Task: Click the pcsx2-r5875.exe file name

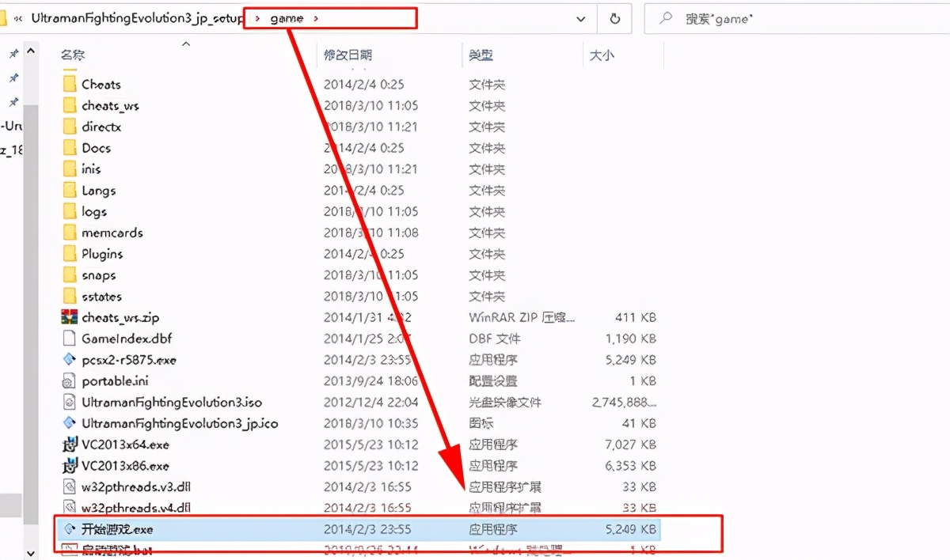Action: tap(129, 360)
